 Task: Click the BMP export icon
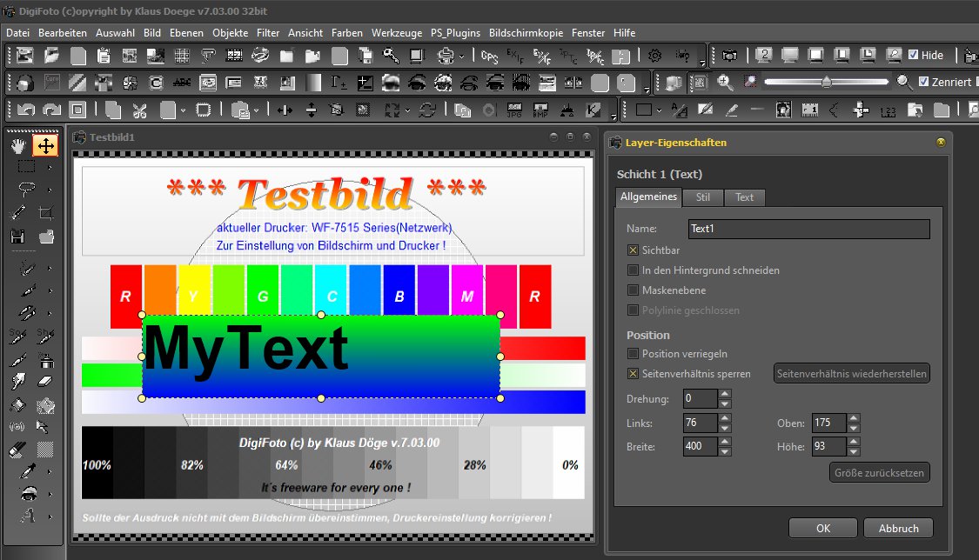point(540,111)
